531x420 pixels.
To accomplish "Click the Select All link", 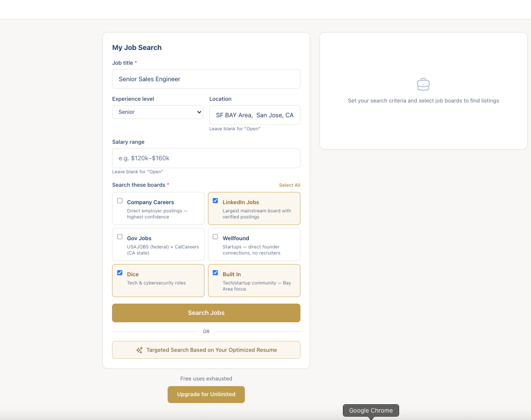I will click(x=290, y=185).
